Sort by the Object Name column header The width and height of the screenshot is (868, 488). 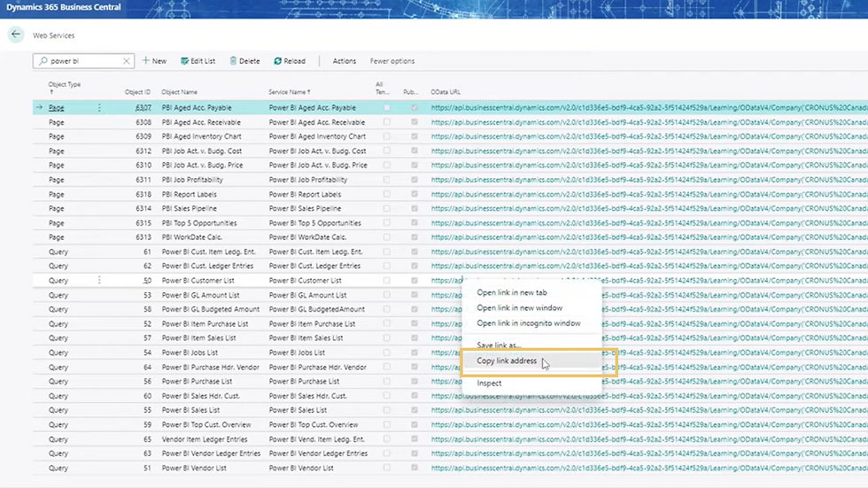(179, 92)
